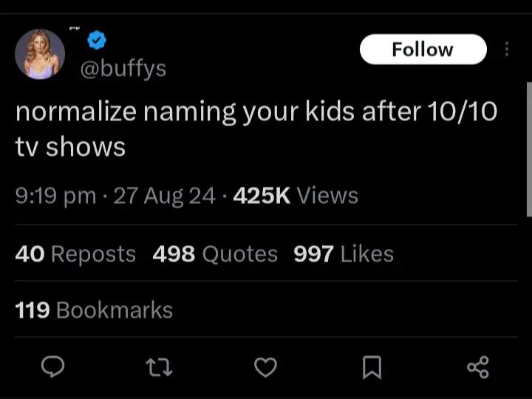Open the 119 Bookmarks count

[x=94, y=310]
